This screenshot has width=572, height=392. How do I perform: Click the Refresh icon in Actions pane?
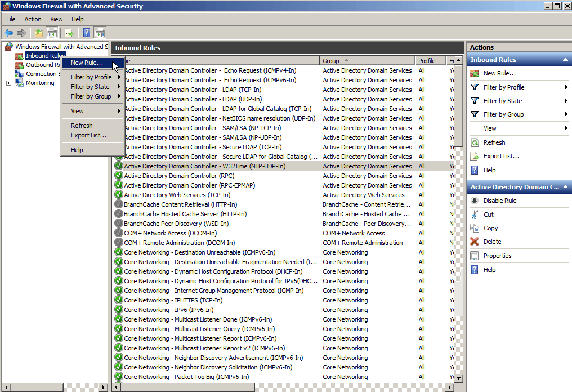click(x=475, y=142)
